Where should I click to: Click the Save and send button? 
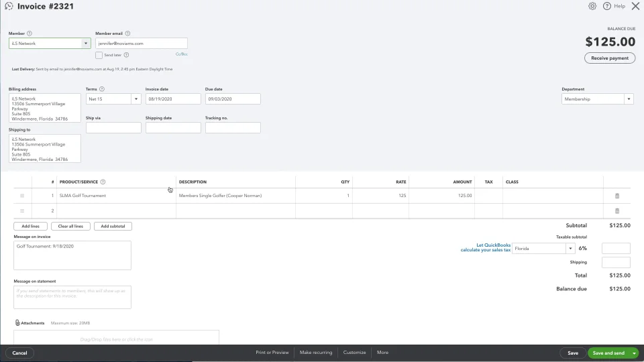608,353
